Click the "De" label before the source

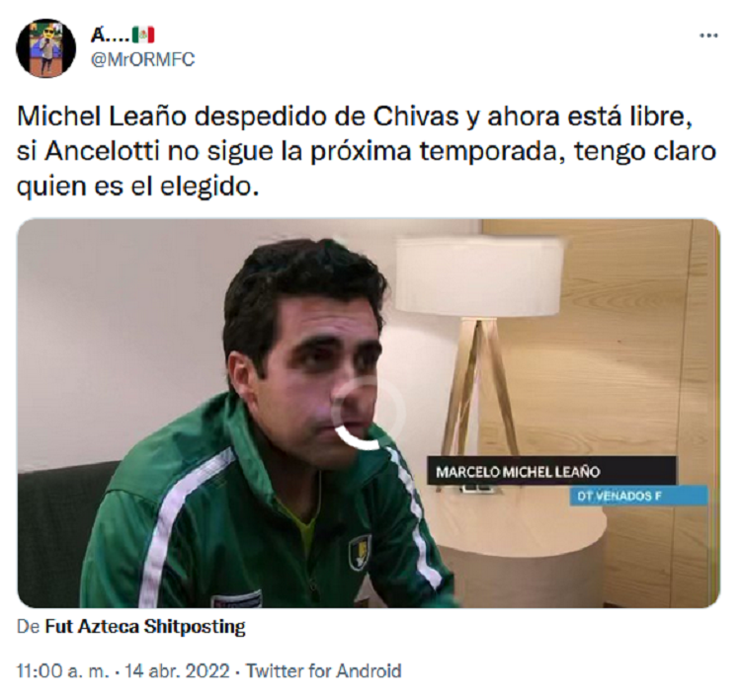pos(29,627)
